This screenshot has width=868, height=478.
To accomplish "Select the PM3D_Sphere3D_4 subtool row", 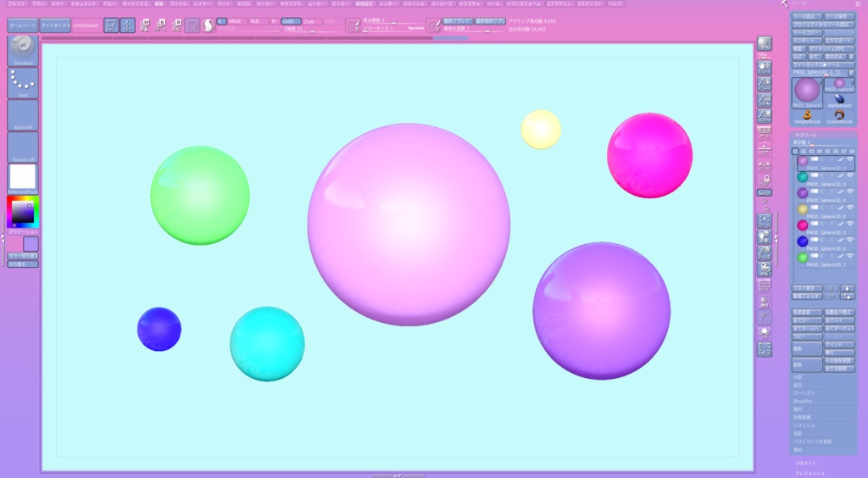I will click(x=825, y=194).
